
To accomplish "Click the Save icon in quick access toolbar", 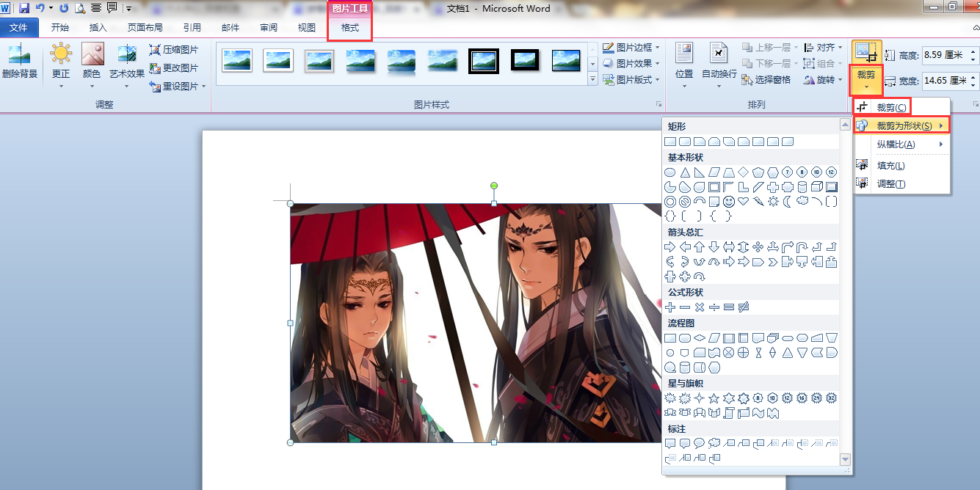I will 24,8.
